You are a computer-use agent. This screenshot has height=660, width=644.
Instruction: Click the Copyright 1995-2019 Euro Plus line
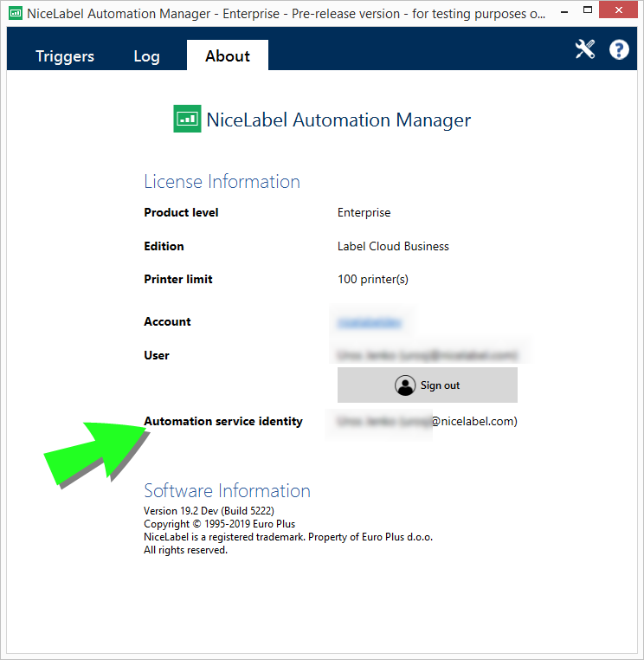pyautogui.click(x=219, y=524)
